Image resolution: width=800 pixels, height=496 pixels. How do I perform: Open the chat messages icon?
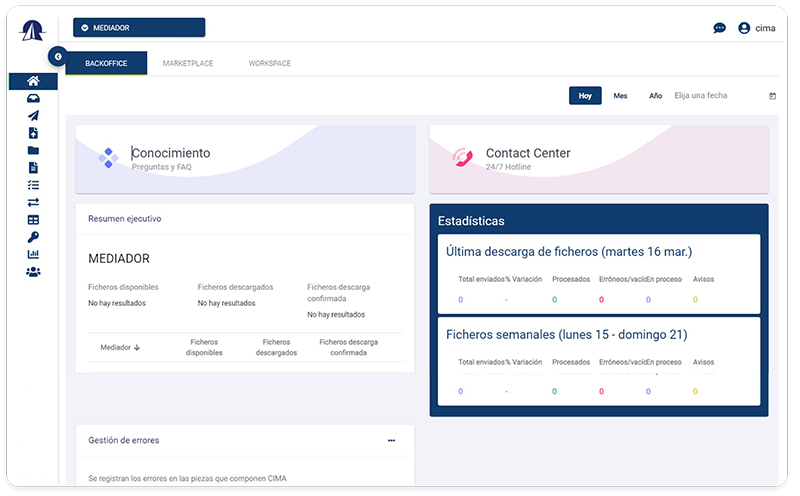(719, 28)
